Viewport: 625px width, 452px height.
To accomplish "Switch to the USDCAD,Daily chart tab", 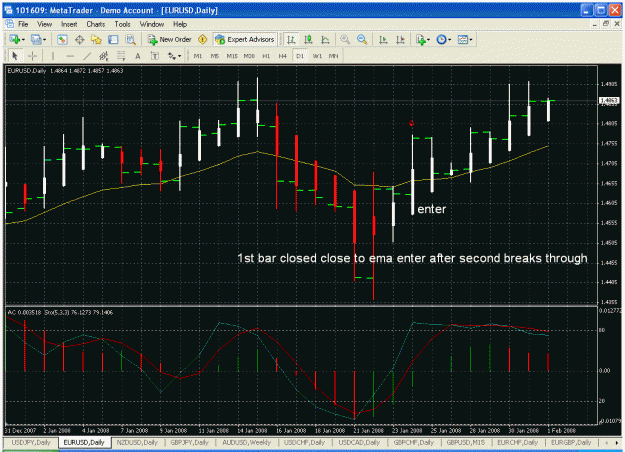I will [359, 442].
